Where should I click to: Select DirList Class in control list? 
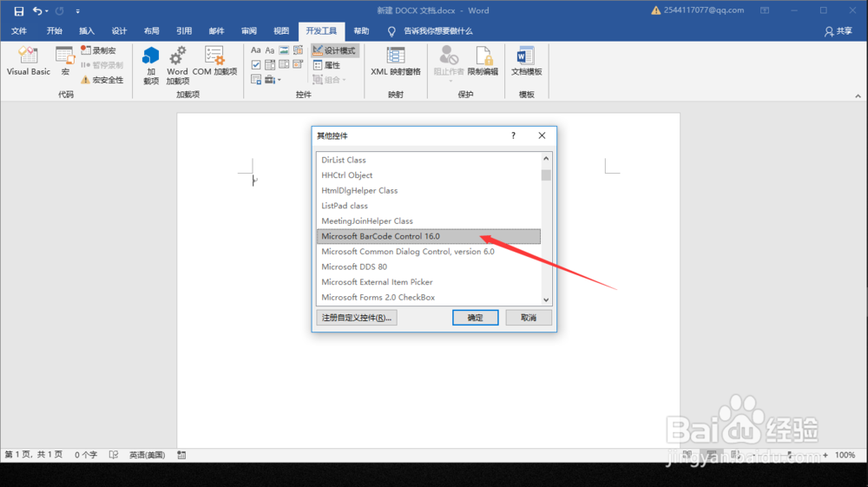pos(429,160)
